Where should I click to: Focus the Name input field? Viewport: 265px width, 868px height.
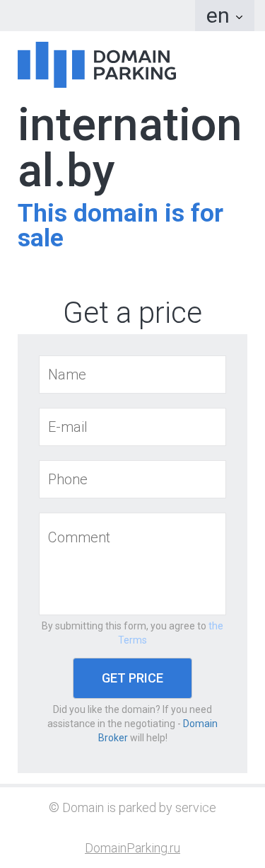132,375
